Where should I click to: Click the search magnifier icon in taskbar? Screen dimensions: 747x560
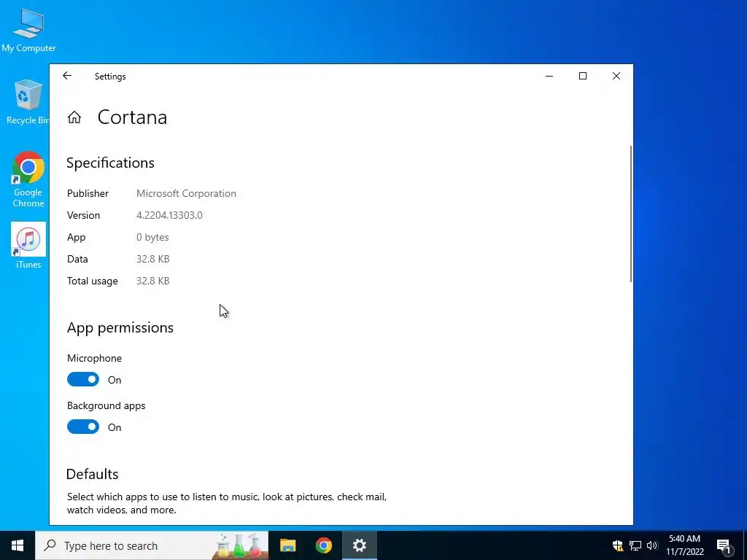pyautogui.click(x=50, y=545)
